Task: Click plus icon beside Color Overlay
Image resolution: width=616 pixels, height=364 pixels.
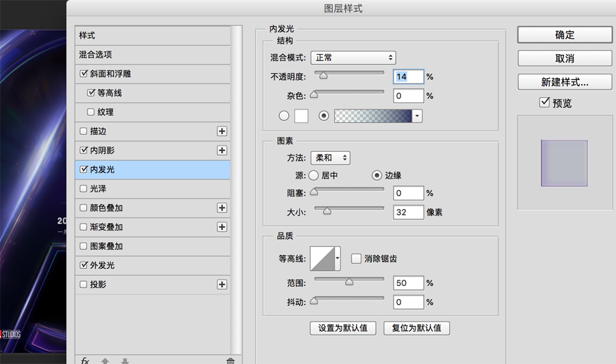Action: pyautogui.click(x=222, y=208)
